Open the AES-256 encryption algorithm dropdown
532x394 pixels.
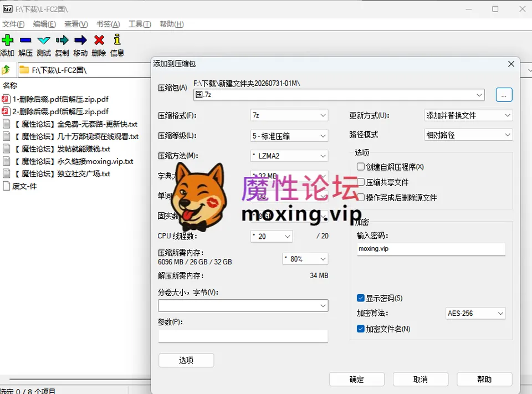point(475,313)
